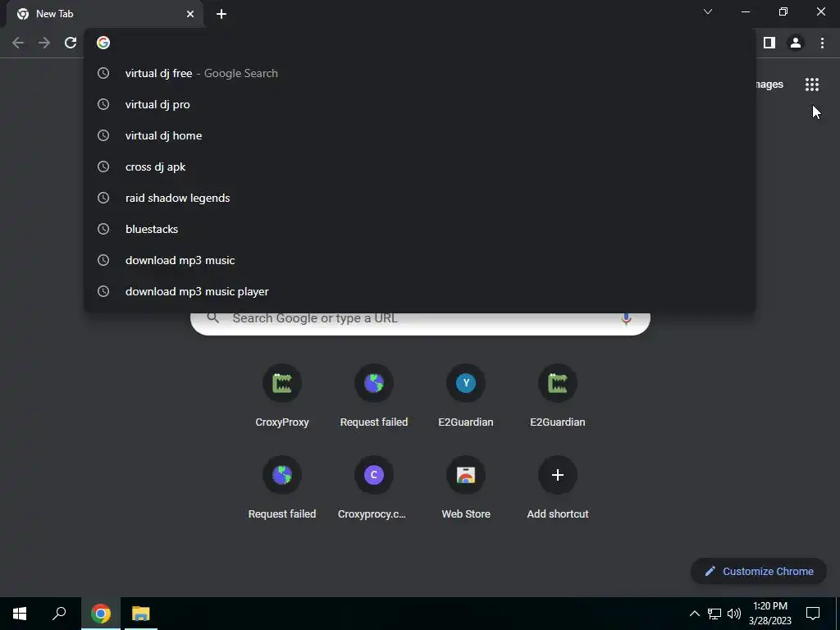
Task: Select suggestion 'cross dj apk'
Action: click(420, 167)
